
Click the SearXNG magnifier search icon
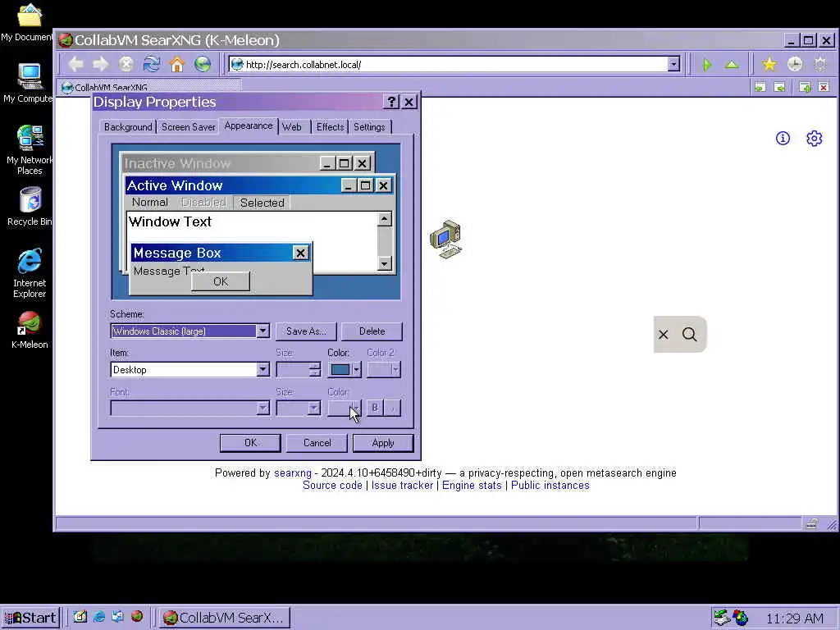tap(689, 335)
